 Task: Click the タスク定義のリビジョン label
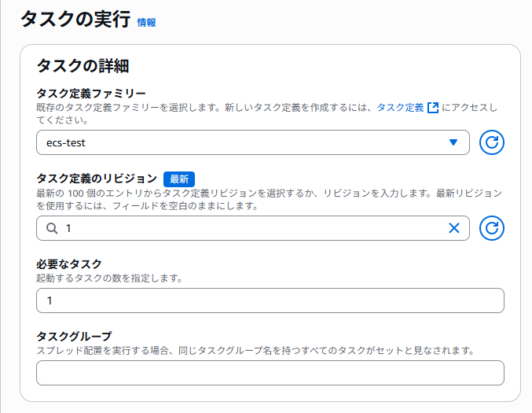tap(97, 179)
